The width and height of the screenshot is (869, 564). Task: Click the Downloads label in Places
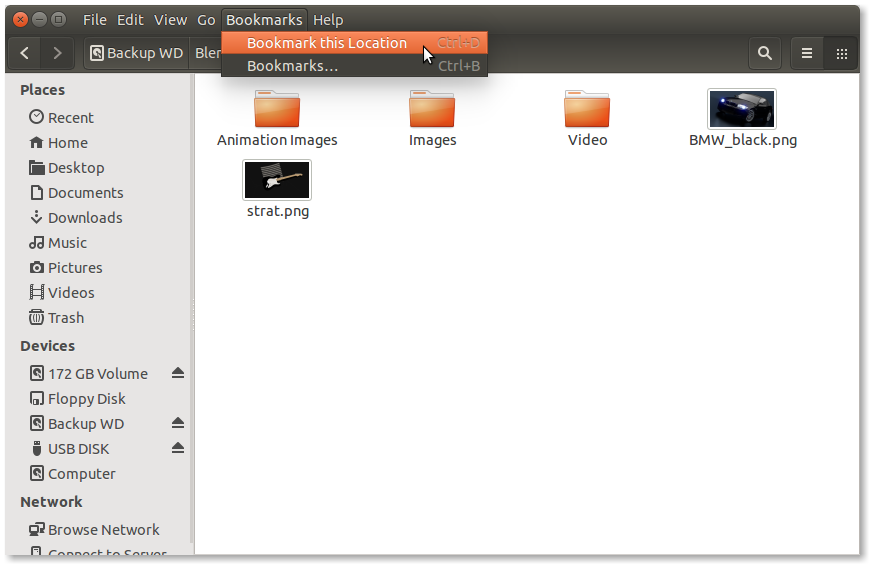85,218
